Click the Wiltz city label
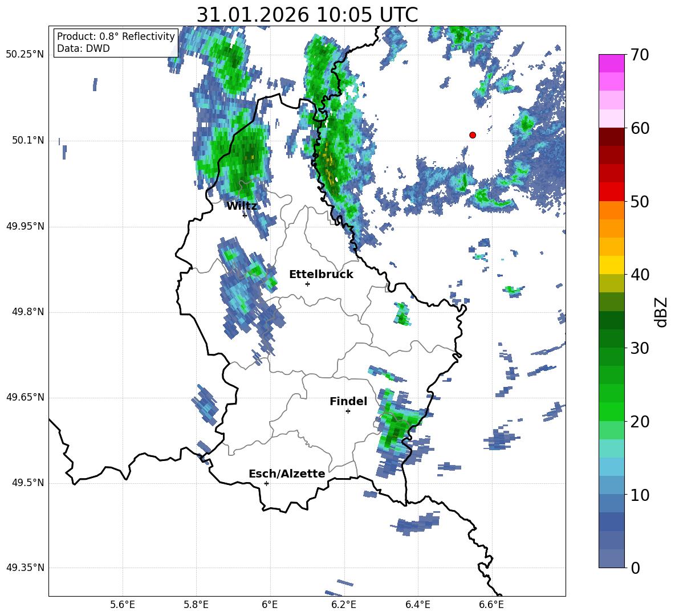The height and width of the screenshot is (616, 675). tap(242, 206)
